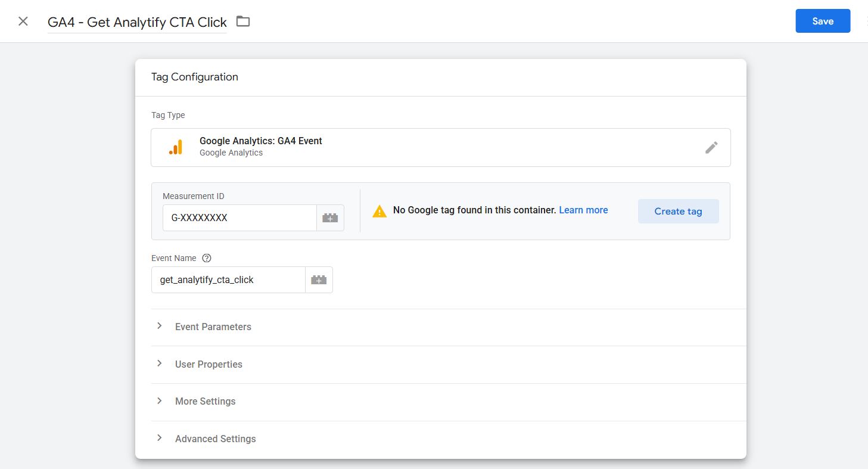Close the tag editor with the X icon
The width and height of the screenshot is (868, 469).
(23, 21)
